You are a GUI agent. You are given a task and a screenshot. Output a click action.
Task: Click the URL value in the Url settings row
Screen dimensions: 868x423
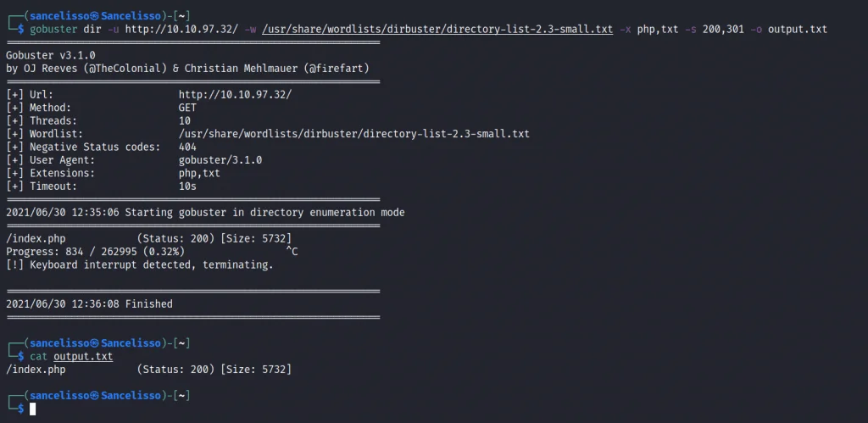[x=235, y=95]
